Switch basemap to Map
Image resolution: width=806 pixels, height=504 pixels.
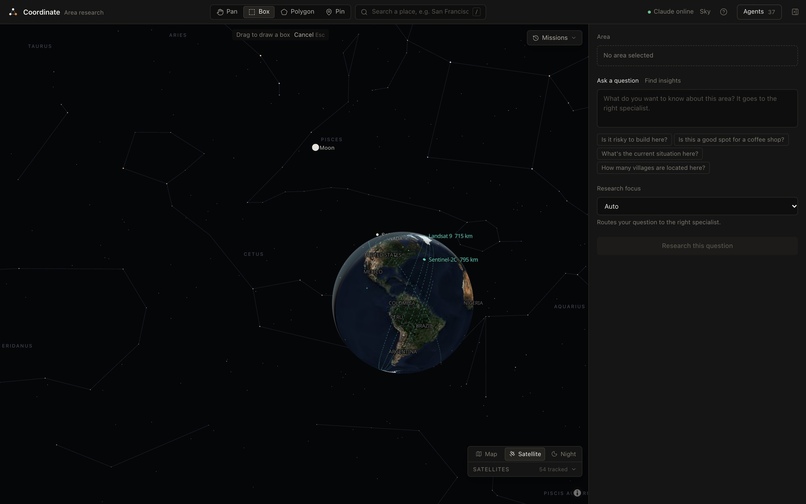(486, 454)
